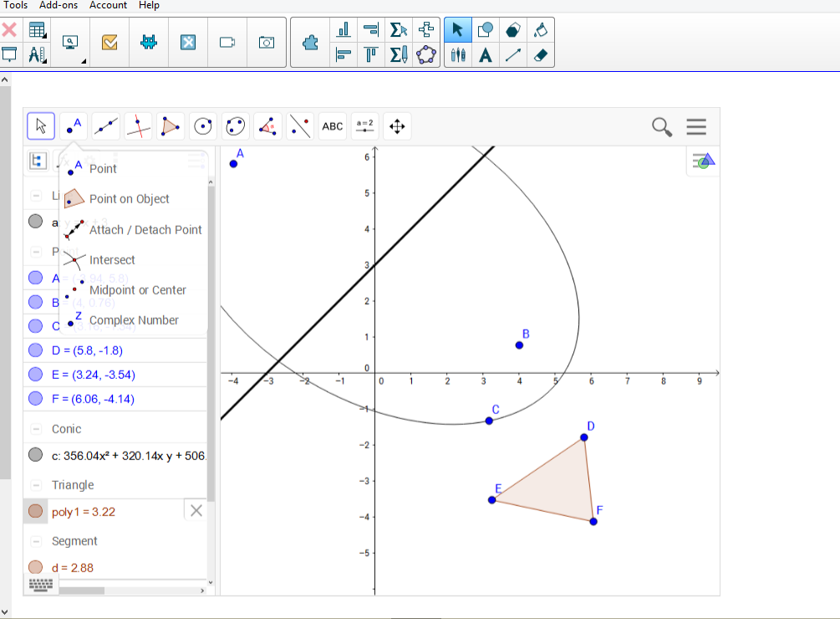Toggle visibility of segment d

pos(35,567)
